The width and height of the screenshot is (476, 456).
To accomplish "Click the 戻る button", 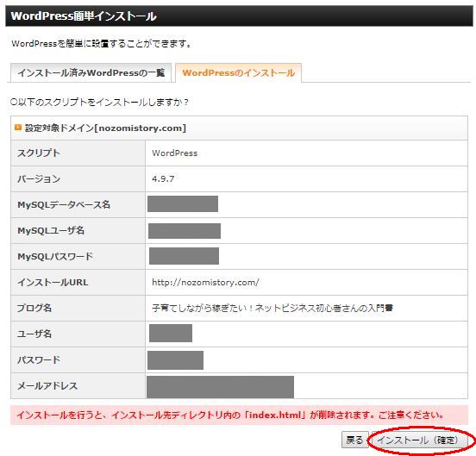I will (354, 440).
